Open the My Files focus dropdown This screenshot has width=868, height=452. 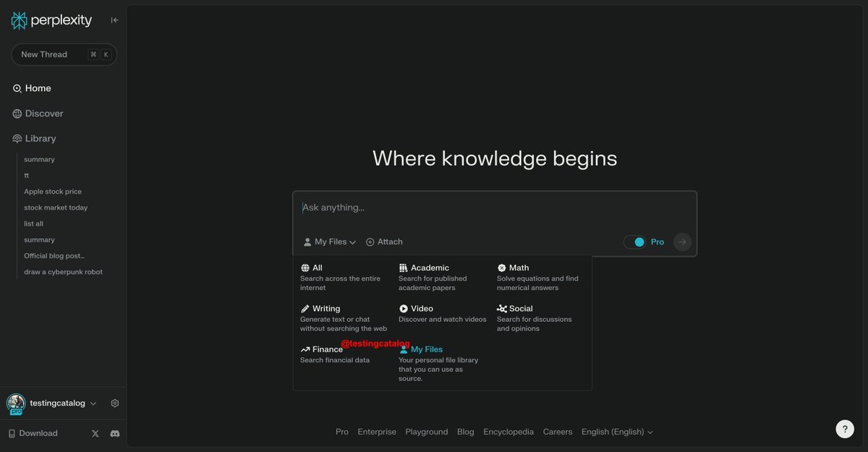(330, 242)
